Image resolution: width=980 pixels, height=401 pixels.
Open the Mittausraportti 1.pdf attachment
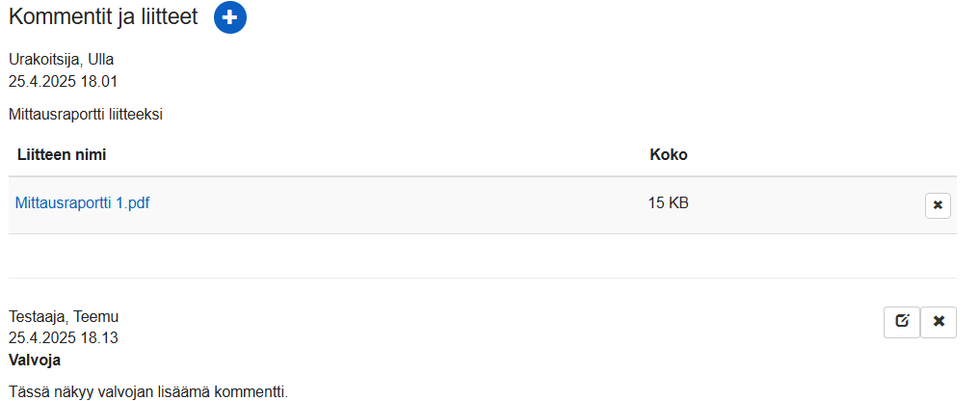(x=82, y=203)
